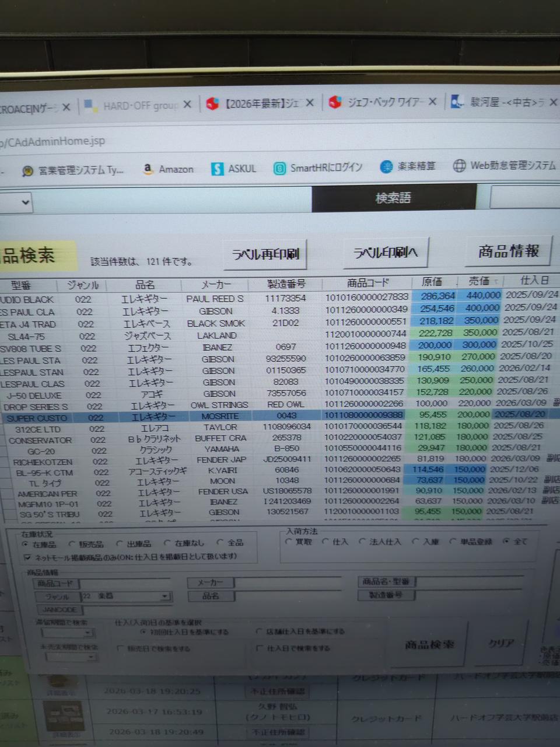
Task: Select the 法人仕入 arrival method radio
Action: (x=362, y=542)
